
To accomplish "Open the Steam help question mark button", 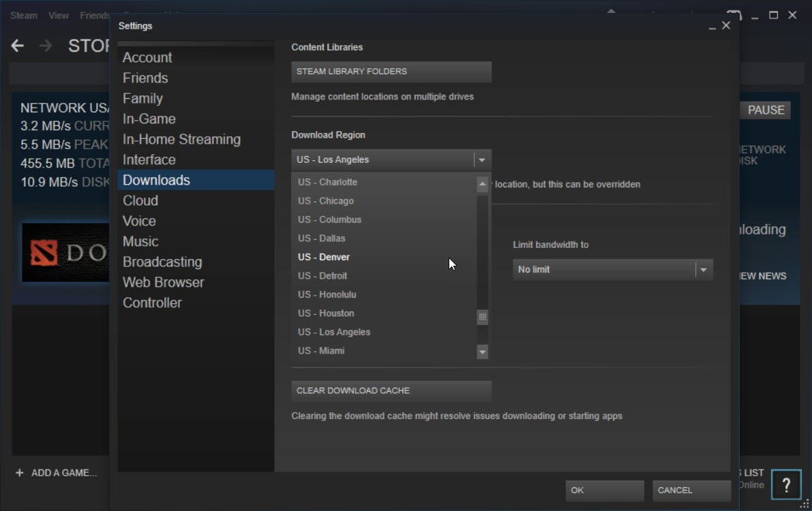I will click(x=785, y=485).
